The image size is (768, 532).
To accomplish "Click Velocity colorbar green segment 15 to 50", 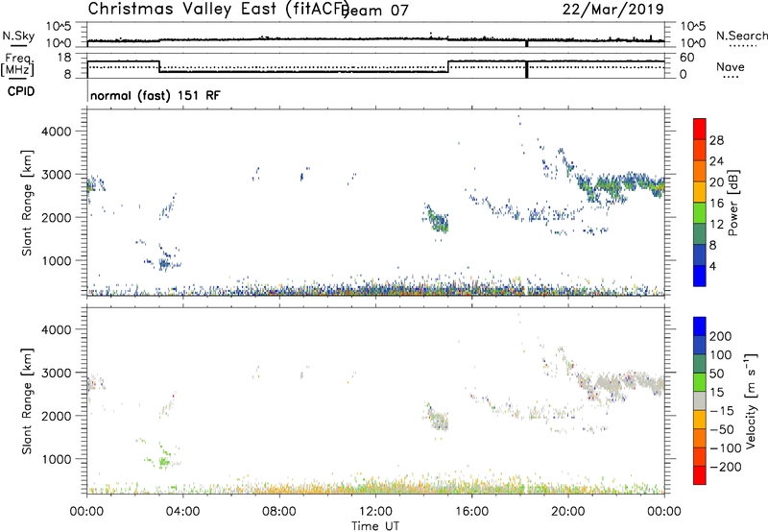I will click(700, 382).
